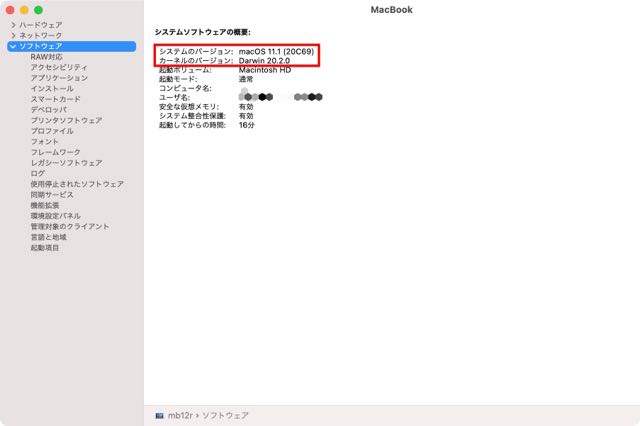Maximize the window with the green button
640x426 pixels.
[38, 10]
